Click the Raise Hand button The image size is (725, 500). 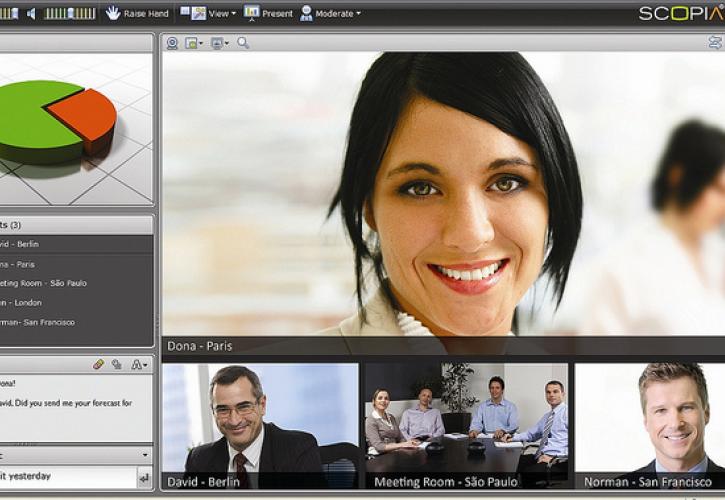pos(137,13)
